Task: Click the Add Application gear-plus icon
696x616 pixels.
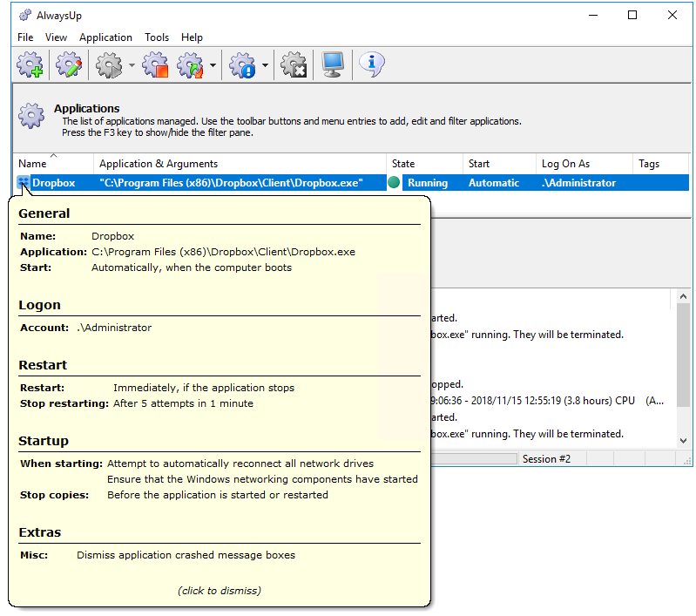Action: coord(30,64)
